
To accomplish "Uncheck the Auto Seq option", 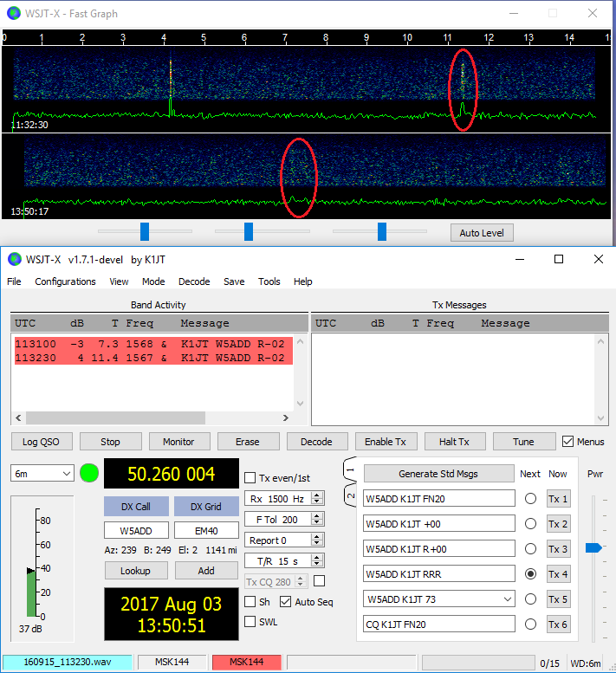I will tap(285, 602).
